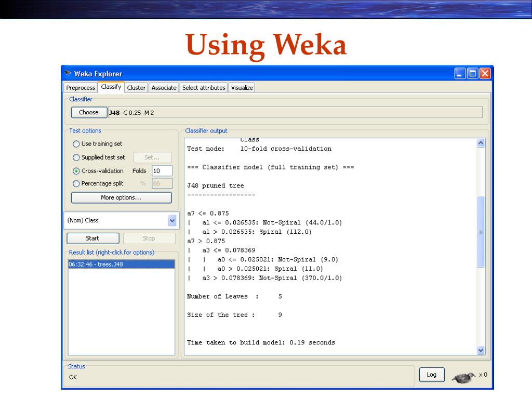532x399 pixels.
Task: Click the Weka bird icon in title bar
Action: pyautogui.click(x=68, y=73)
